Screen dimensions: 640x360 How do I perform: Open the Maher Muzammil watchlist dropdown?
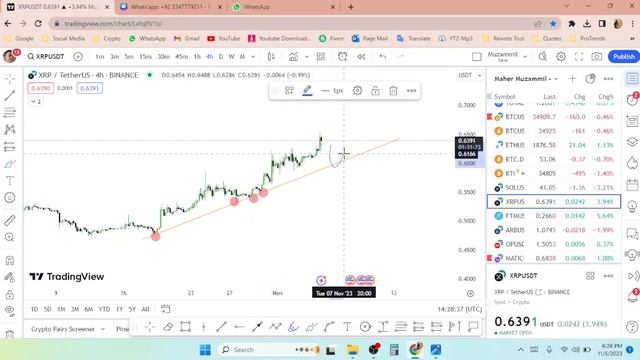click(526, 78)
